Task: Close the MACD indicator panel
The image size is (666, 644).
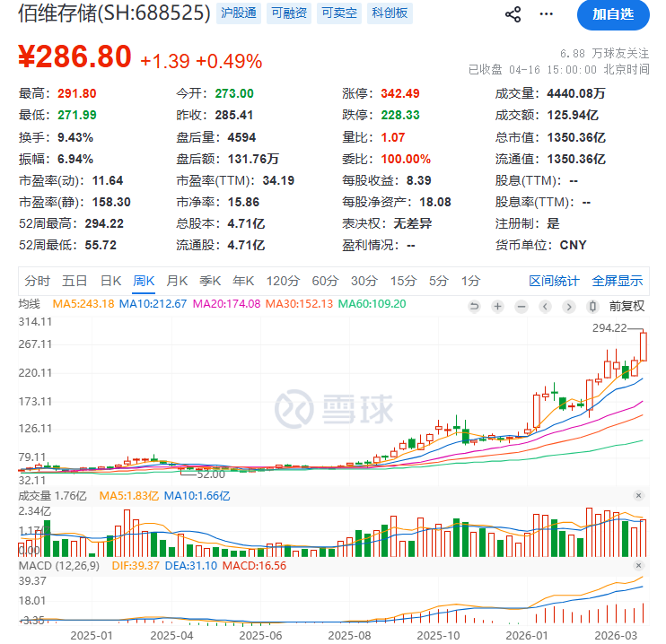Action: (x=638, y=565)
